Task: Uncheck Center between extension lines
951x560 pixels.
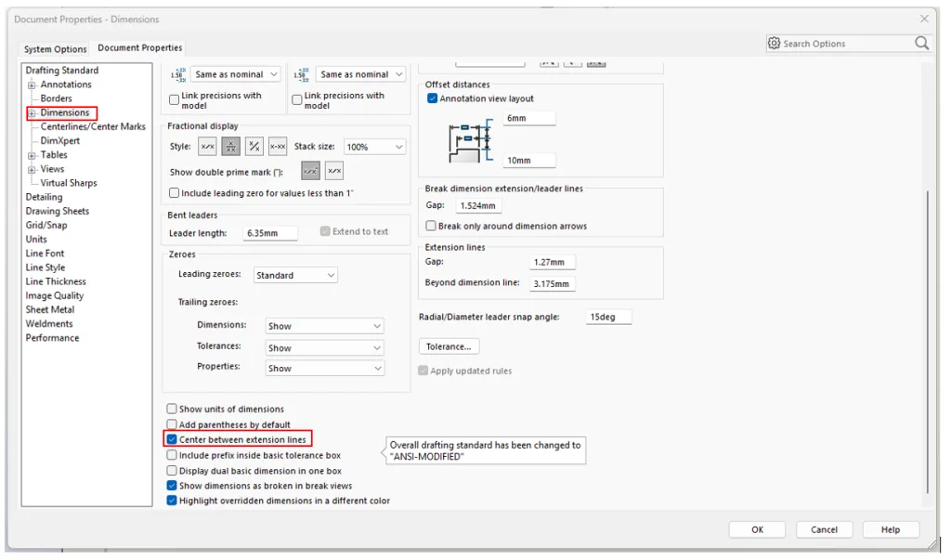Action: click(172, 440)
